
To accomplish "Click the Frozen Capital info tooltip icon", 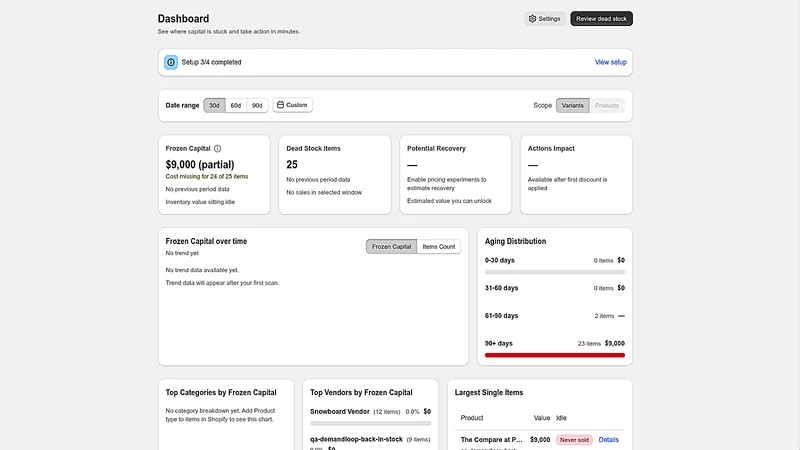I will 217,148.
